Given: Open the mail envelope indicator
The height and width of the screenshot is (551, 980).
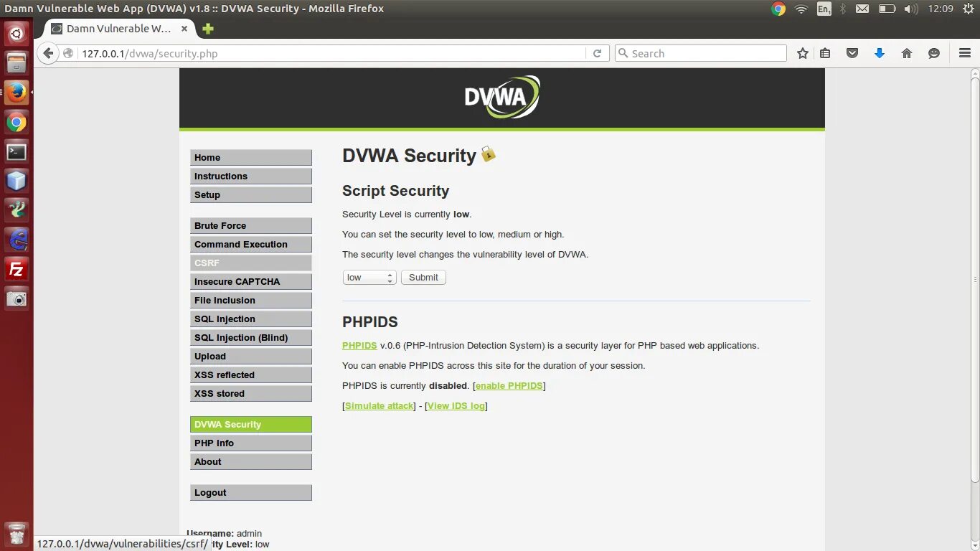Looking at the screenshot, I should click(x=863, y=9).
